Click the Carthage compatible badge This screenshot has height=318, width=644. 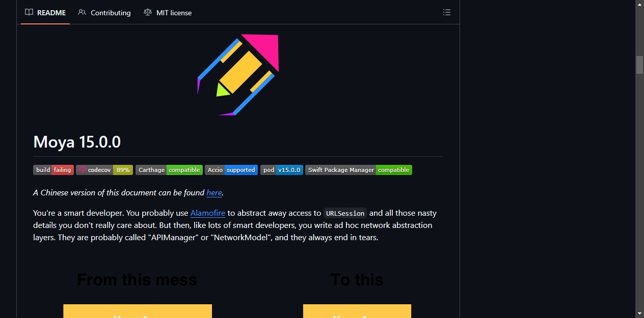[169, 170]
